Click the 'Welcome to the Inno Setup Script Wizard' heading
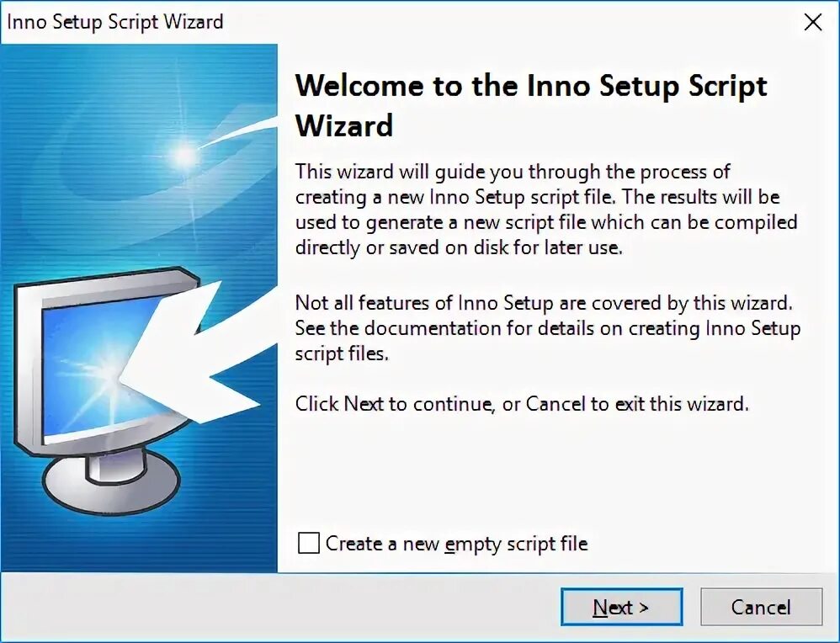 click(x=530, y=105)
